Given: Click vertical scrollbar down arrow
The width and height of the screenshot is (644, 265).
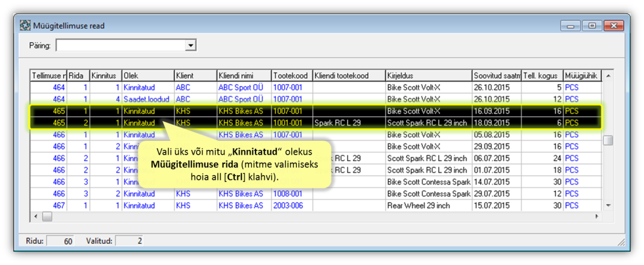Looking at the screenshot, I should pos(608,205).
